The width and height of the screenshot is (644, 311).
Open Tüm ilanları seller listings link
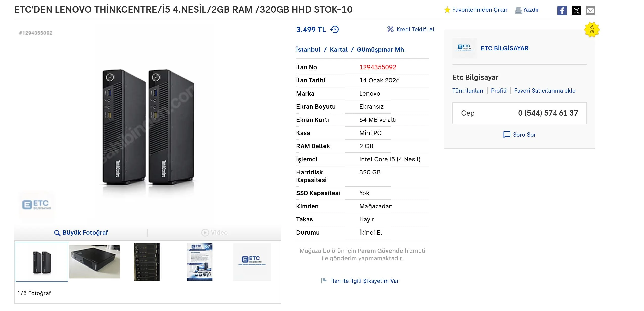click(x=468, y=91)
